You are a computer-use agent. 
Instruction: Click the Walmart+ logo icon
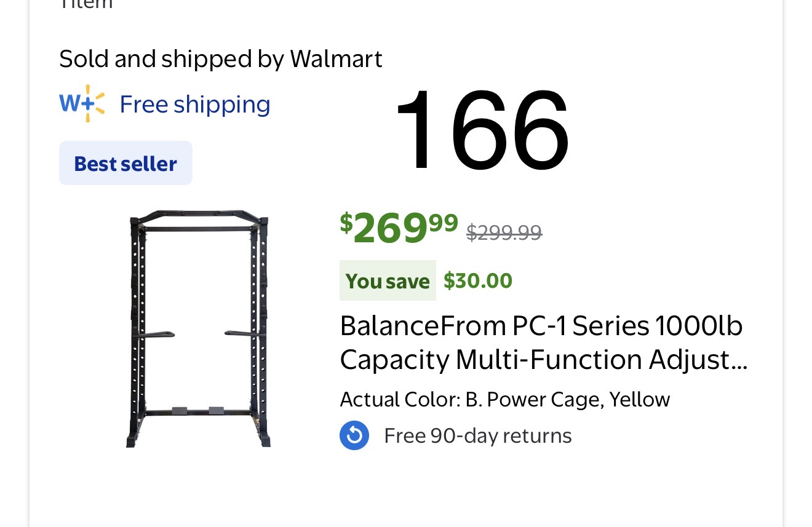point(82,103)
